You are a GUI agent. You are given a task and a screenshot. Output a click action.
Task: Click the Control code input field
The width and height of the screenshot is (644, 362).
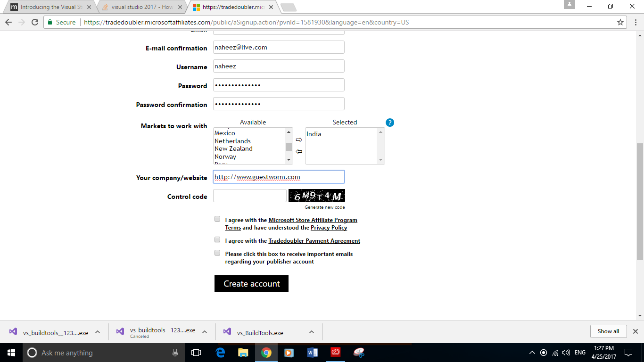click(250, 196)
